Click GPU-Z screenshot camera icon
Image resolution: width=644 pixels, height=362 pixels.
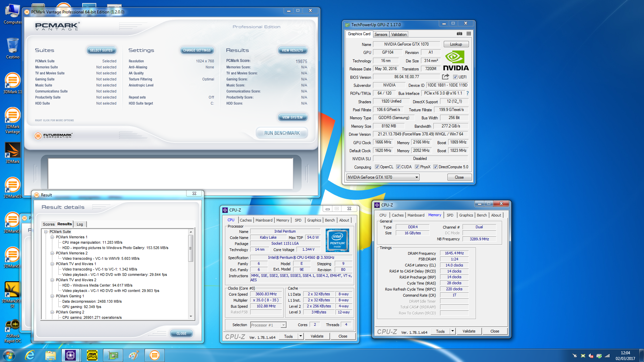pyautogui.click(x=460, y=34)
